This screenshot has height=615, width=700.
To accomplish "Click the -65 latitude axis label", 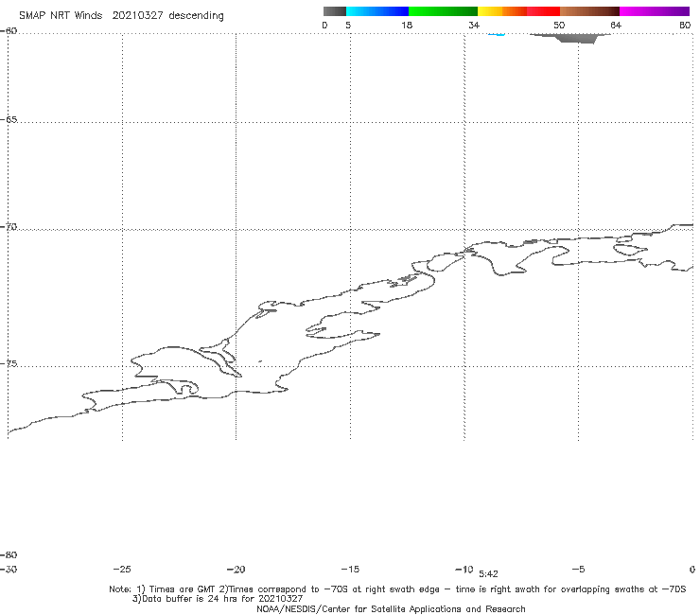I will (9, 119).
